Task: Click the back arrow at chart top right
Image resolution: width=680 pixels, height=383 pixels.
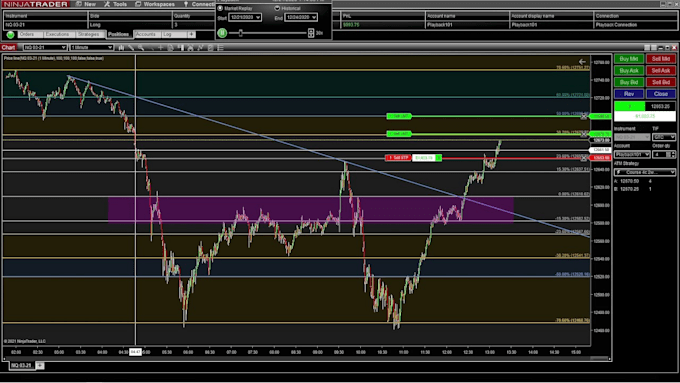Action: coord(582,62)
